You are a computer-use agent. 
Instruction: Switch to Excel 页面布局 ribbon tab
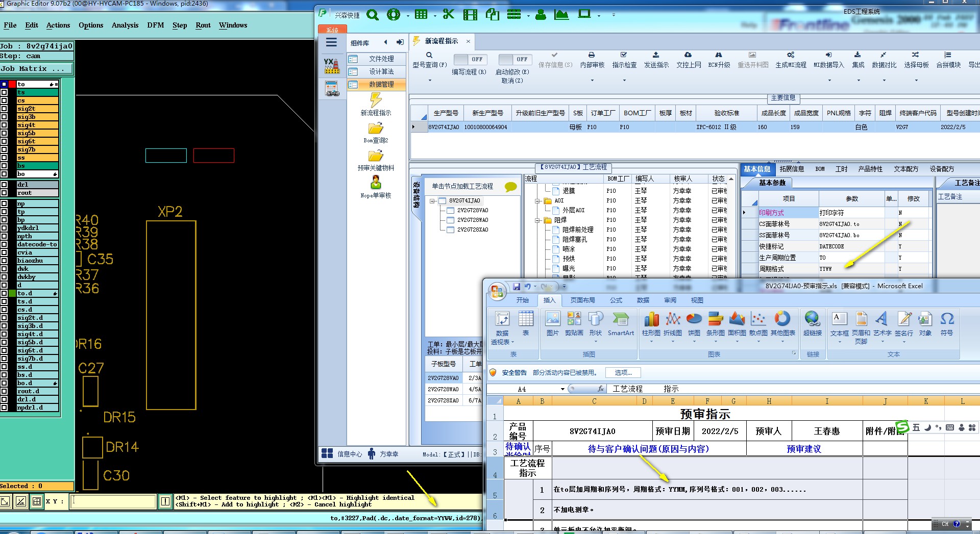(x=582, y=300)
